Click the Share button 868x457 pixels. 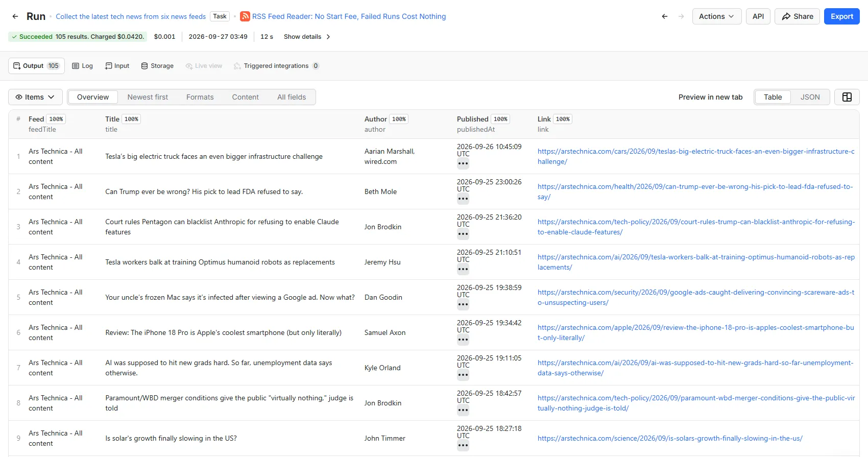[798, 16]
